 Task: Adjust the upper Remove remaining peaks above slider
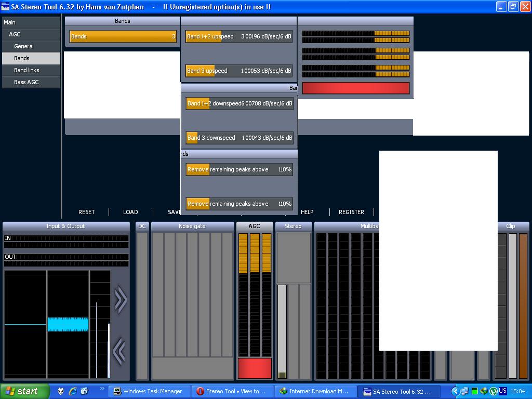click(240, 169)
